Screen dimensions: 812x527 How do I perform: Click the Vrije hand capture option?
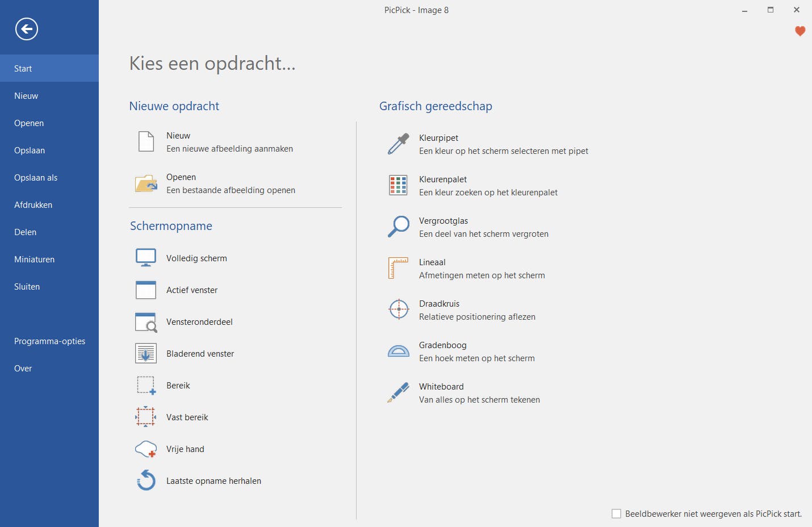(185, 449)
